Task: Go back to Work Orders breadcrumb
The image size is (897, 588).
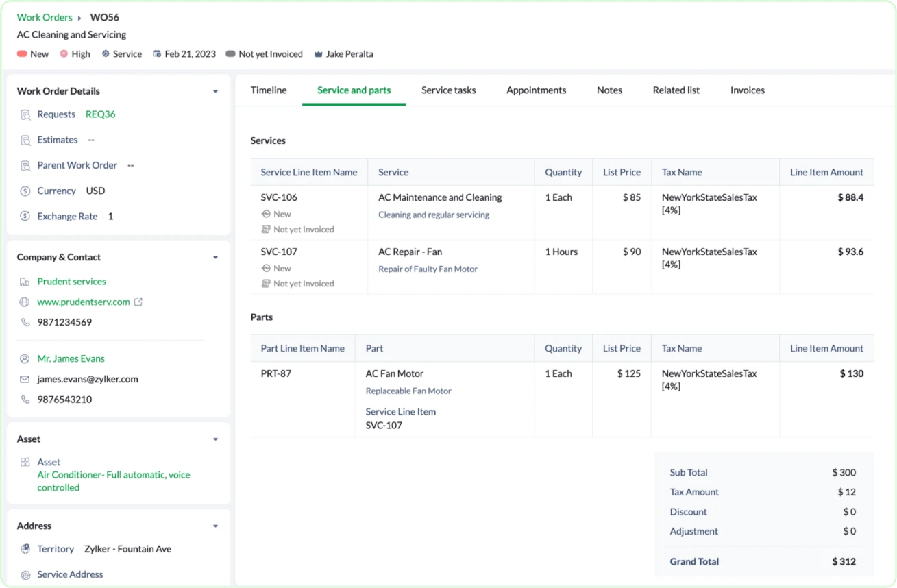Action: coord(45,17)
